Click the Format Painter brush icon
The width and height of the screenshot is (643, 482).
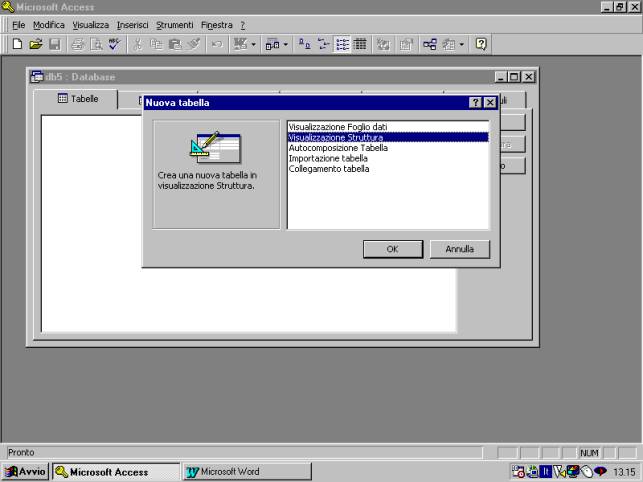coord(194,44)
